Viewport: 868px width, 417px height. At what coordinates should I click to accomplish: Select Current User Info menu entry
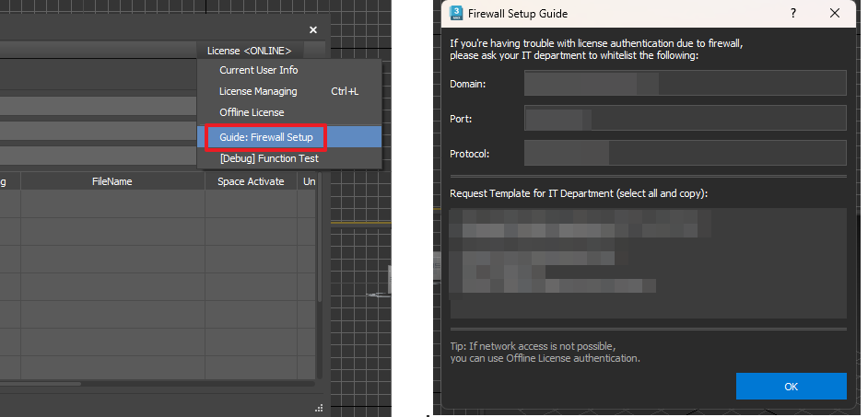[x=258, y=70]
